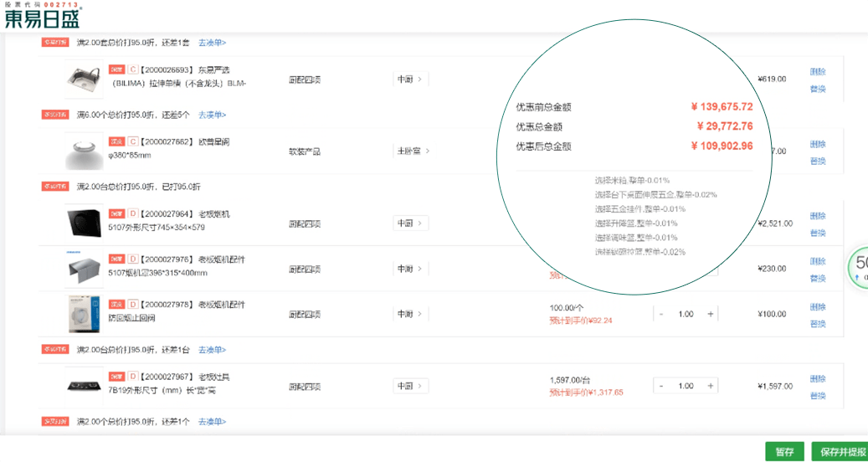Screen dimensions: 868x462
Task: Expand the 主卧室 room selector
Action: tap(413, 151)
